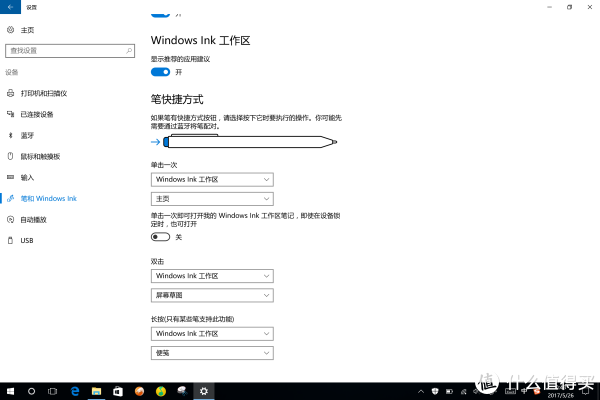Toggle 显示推荐的应用建议 switch off

point(160,72)
